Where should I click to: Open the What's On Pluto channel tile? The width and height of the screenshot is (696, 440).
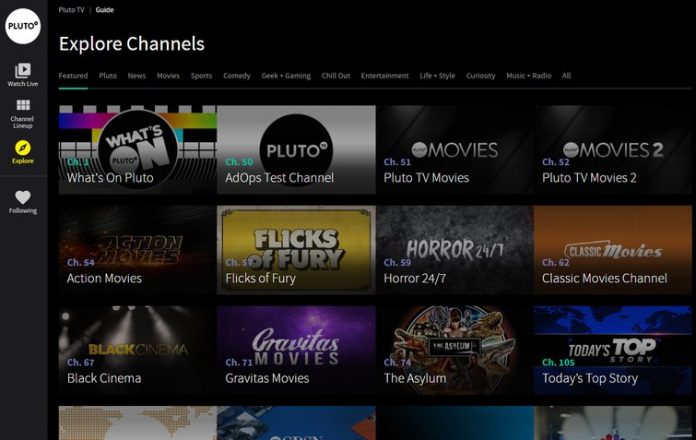138,150
